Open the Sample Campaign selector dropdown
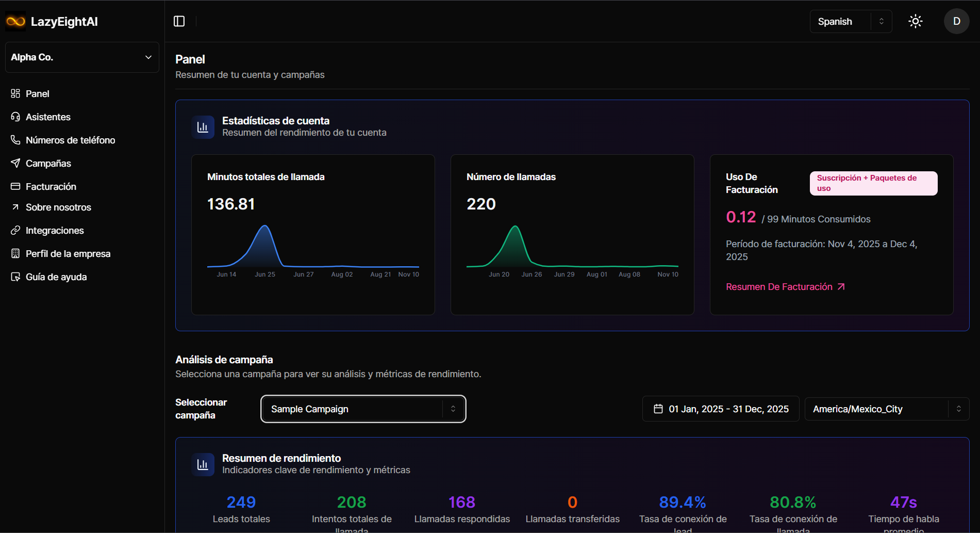 point(363,409)
